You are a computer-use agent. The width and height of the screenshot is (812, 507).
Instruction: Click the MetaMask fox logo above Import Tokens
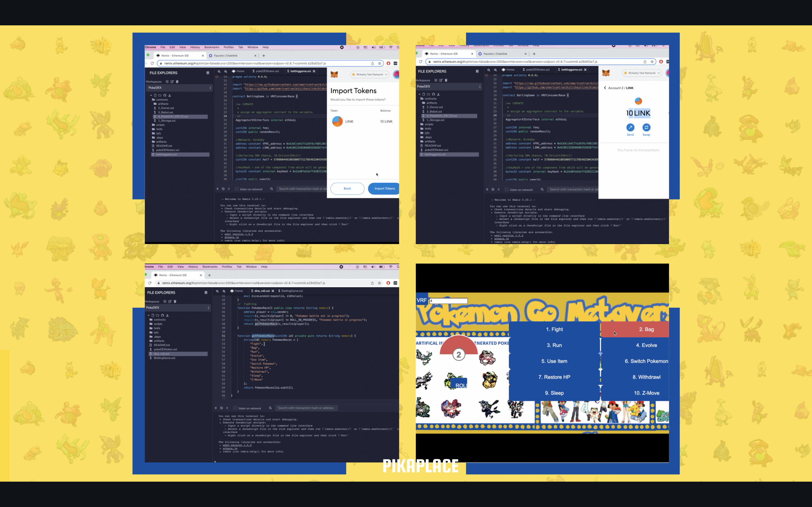(x=334, y=74)
